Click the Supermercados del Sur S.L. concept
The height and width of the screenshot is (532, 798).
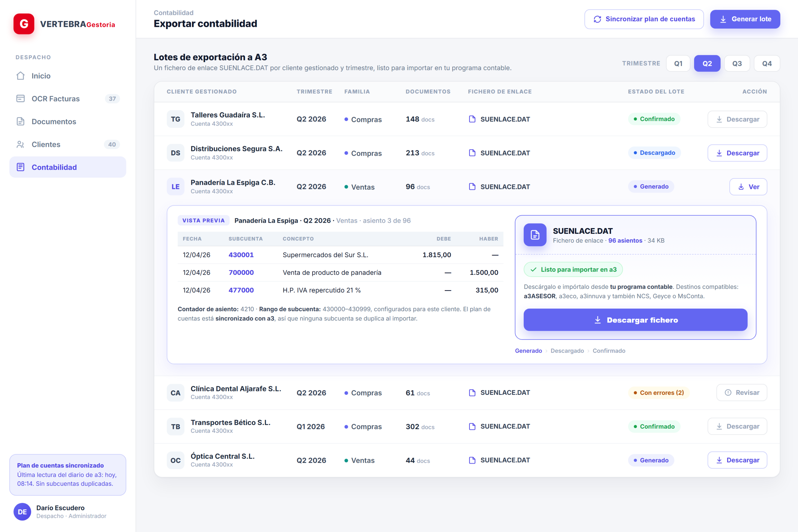[325, 255]
